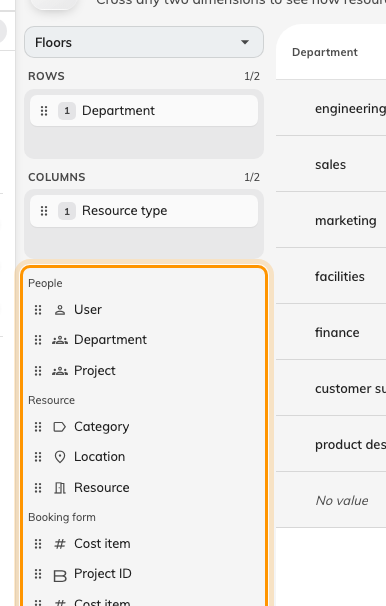This screenshot has width=386, height=606.
Task: Click the tag icon next to Category
Action: [x=60, y=427]
